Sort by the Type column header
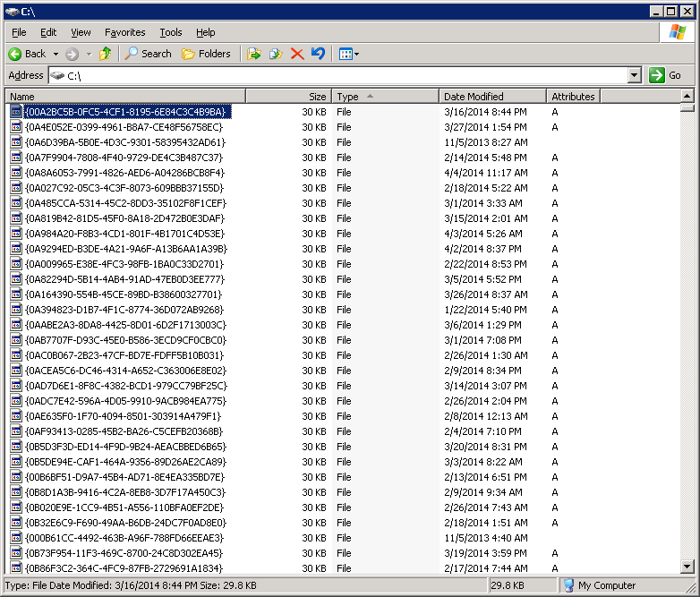The image size is (700, 597). pos(385,97)
